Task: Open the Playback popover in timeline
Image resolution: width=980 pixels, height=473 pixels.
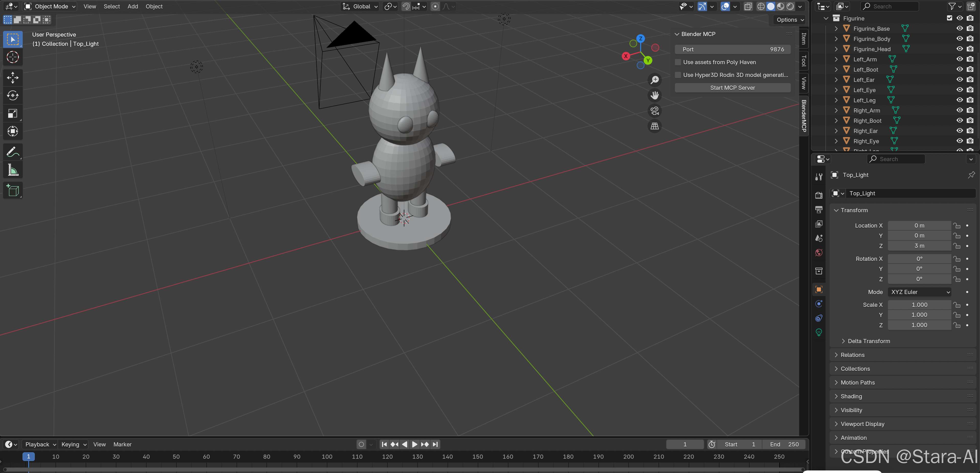Action: (40, 444)
